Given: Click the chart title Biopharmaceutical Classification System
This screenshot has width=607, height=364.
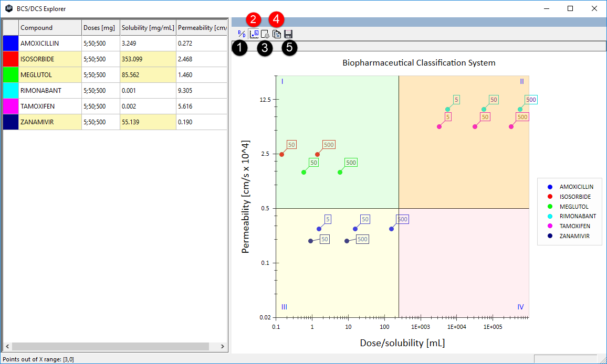Looking at the screenshot, I should click(x=419, y=62).
